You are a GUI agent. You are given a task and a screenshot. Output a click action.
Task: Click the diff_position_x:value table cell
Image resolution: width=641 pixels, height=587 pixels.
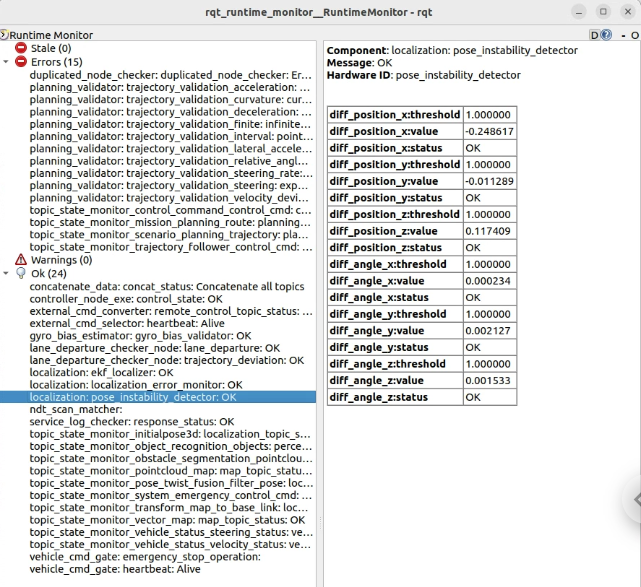click(394, 131)
